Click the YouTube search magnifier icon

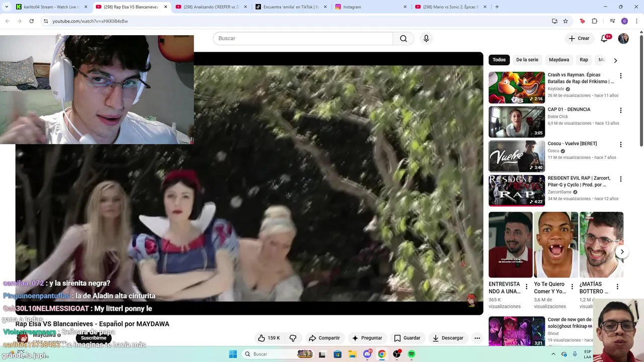[x=404, y=39]
